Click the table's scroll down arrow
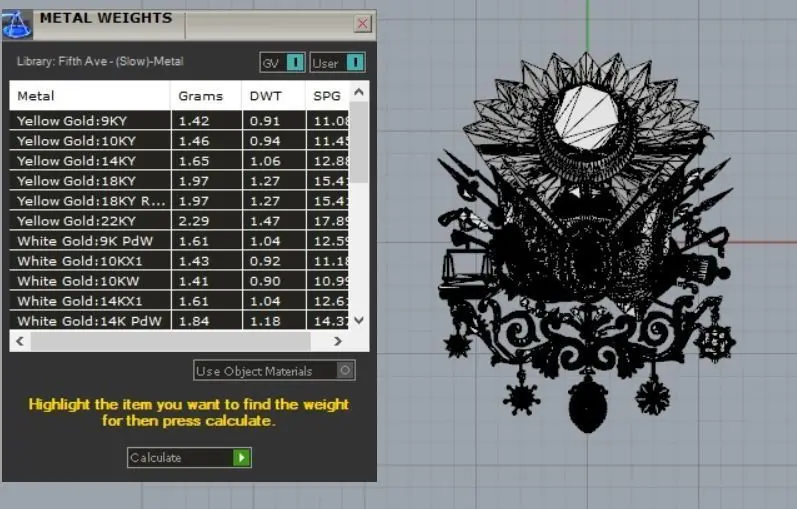This screenshot has height=509, width=797. (x=359, y=320)
